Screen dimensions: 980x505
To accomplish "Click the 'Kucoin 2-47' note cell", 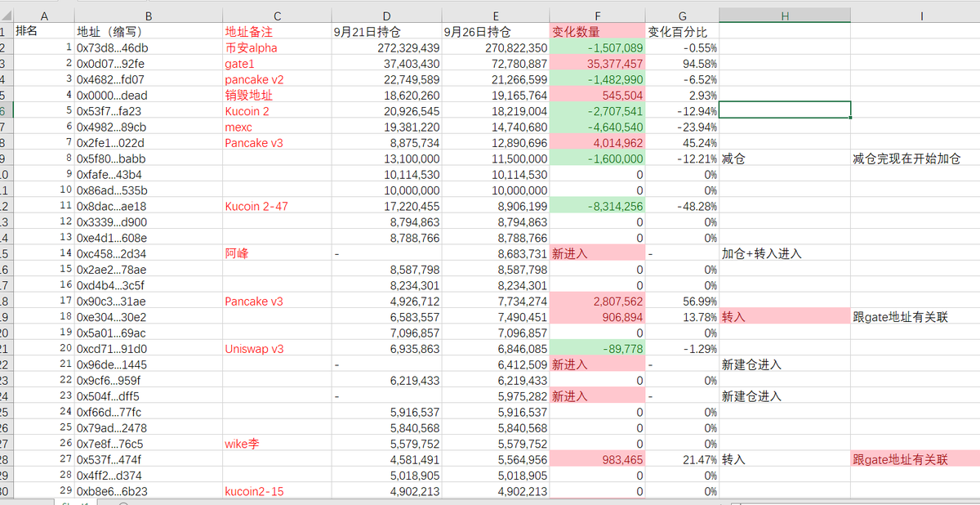I will click(277, 206).
